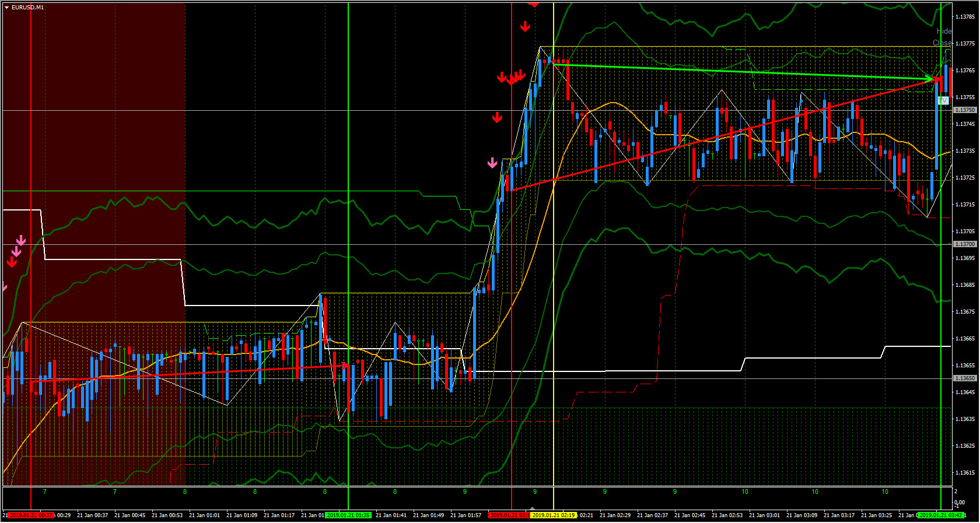This screenshot has height=523, width=980.
Task: Click the 21 Jan 00:53 time label
Action: click(167, 515)
